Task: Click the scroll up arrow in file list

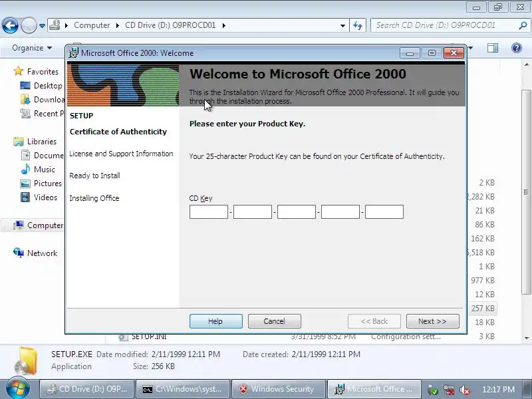Action: pos(527,64)
